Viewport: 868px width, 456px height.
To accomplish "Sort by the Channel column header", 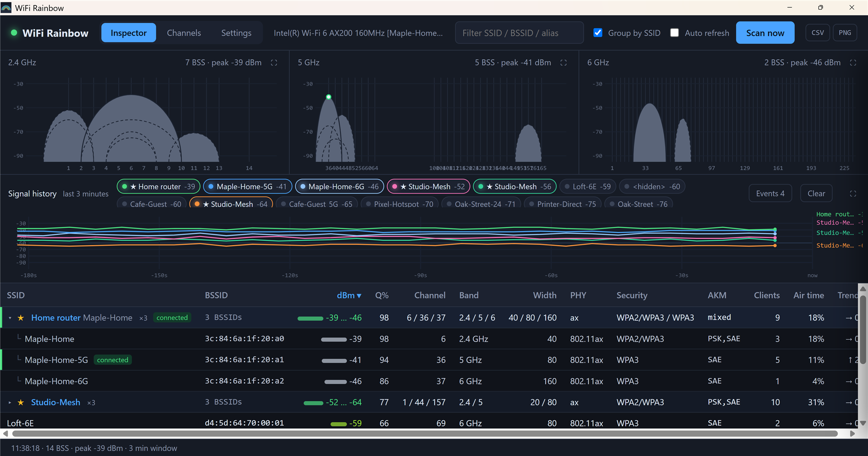I will pos(429,295).
